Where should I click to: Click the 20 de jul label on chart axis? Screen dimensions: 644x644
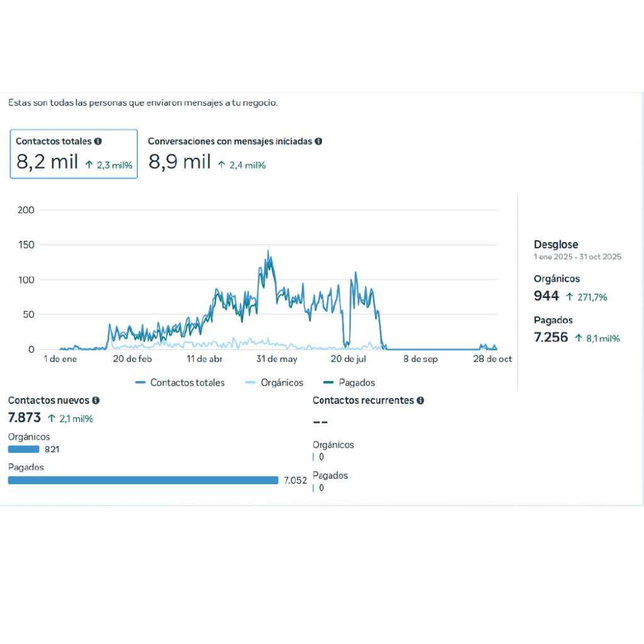(x=348, y=359)
